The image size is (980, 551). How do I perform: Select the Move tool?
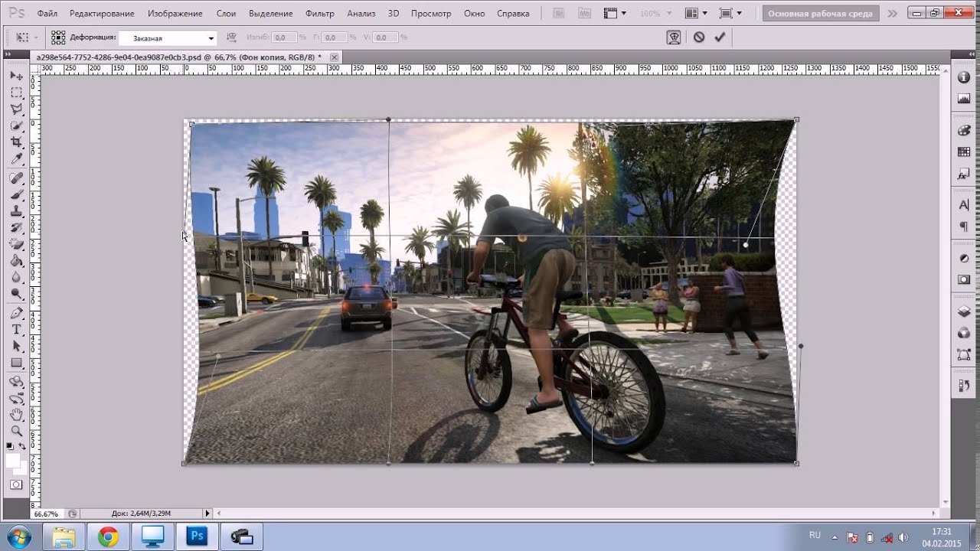[16, 75]
